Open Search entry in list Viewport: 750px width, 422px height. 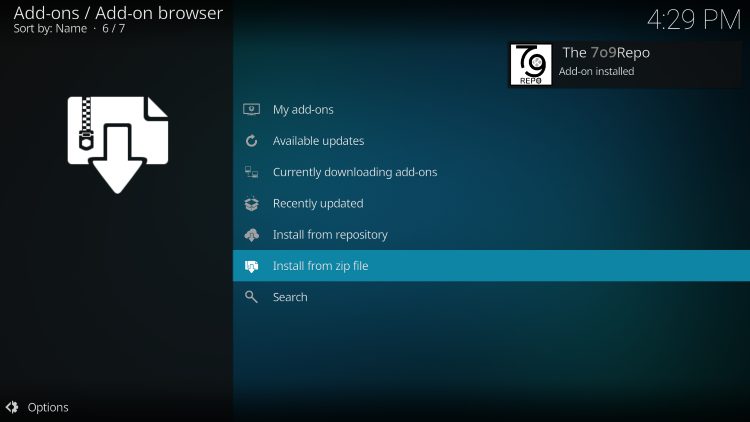click(x=491, y=297)
